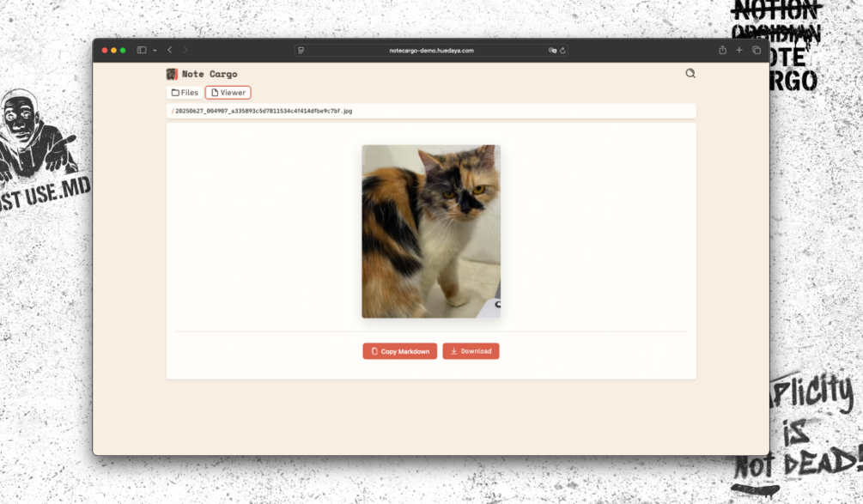Toggle the Safari sidebar icon
863x504 pixels.
pyautogui.click(x=142, y=50)
